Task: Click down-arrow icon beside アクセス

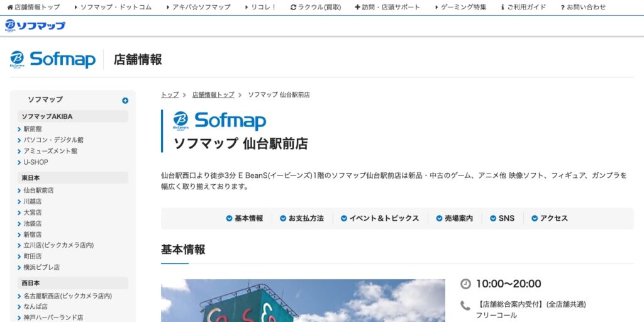Action: tap(535, 218)
